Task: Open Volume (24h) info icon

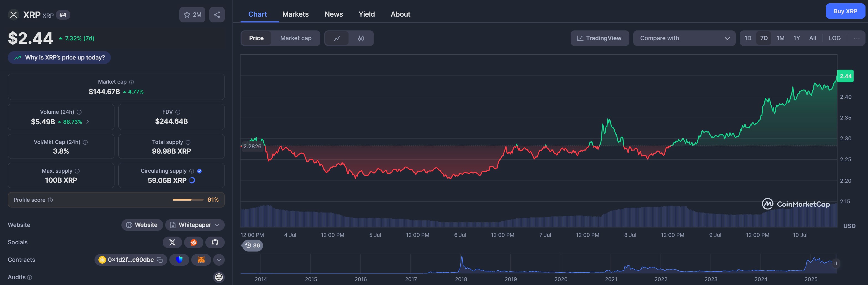Action: (x=79, y=112)
